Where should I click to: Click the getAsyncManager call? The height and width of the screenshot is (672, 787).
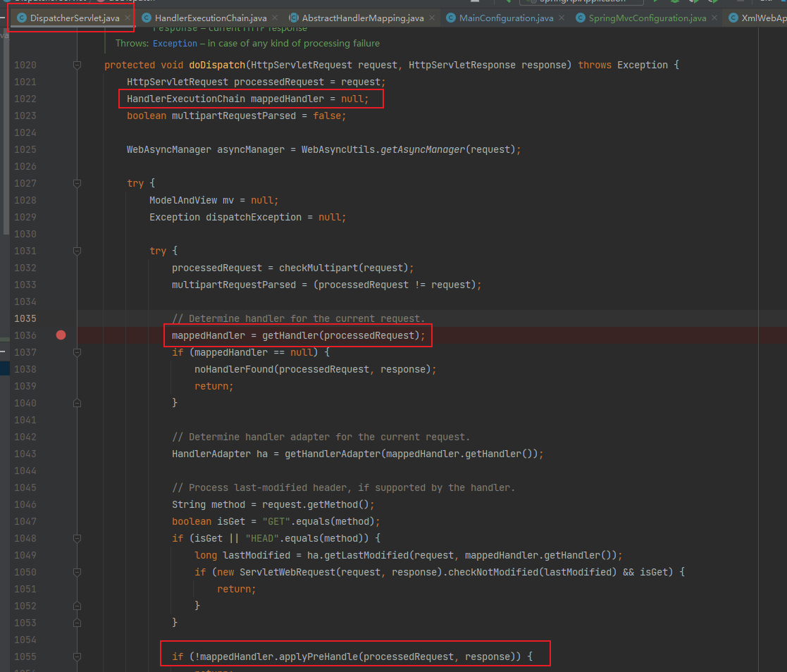[x=423, y=149]
